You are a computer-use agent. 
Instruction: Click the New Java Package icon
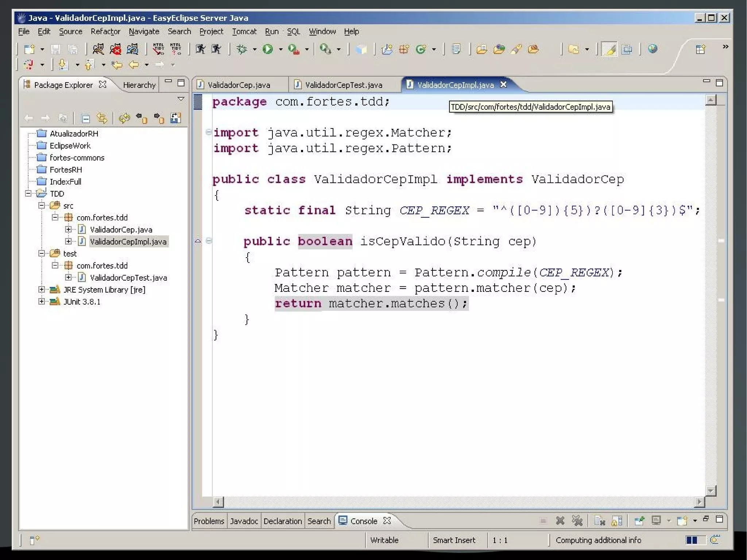click(x=404, y=49)
